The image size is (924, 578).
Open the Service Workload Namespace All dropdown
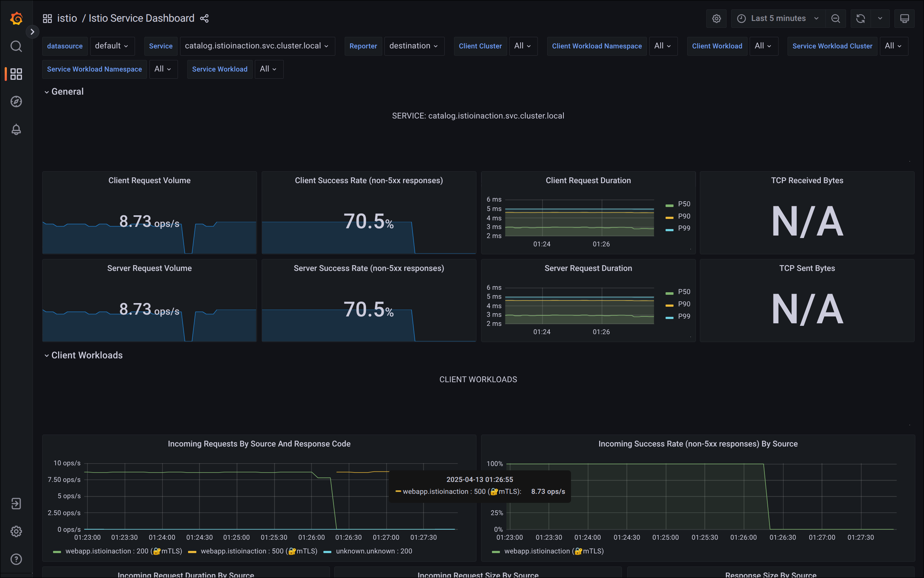point(163,69)
